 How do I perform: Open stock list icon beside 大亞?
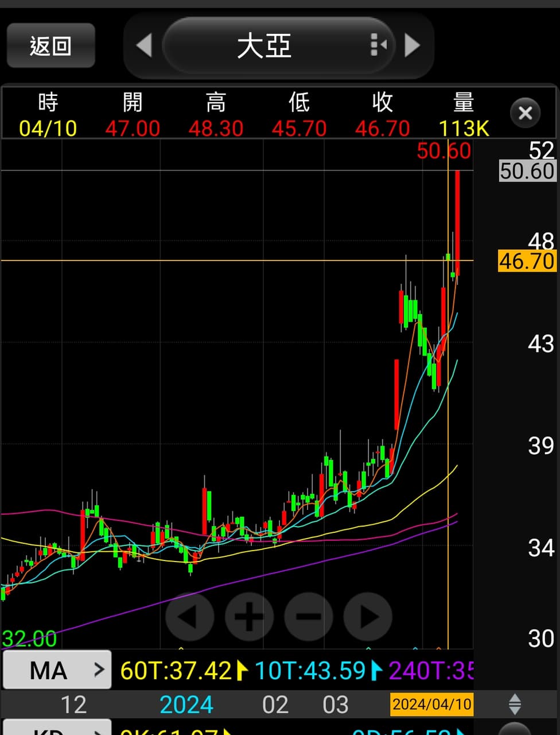click(x=378, y=45)
